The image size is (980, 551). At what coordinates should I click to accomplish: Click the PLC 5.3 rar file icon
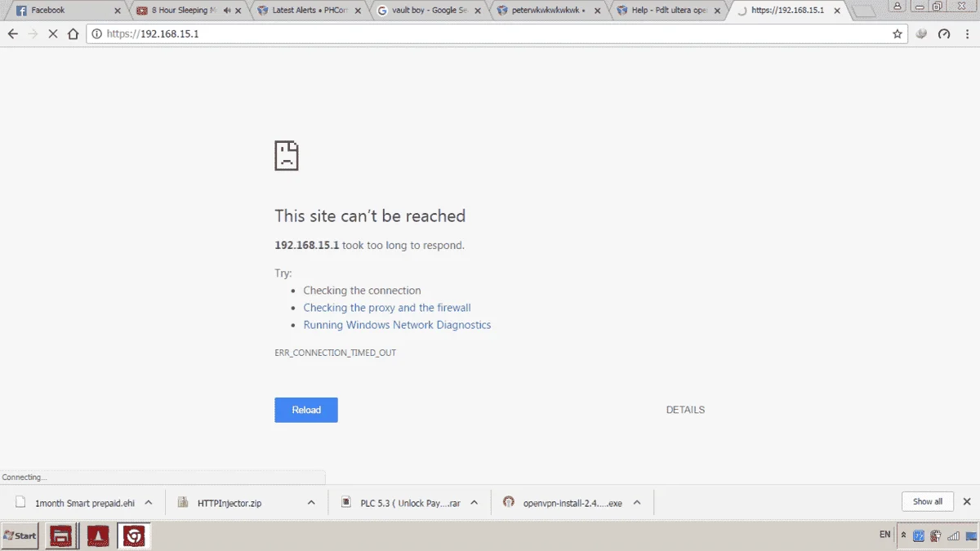pos(346,502)
